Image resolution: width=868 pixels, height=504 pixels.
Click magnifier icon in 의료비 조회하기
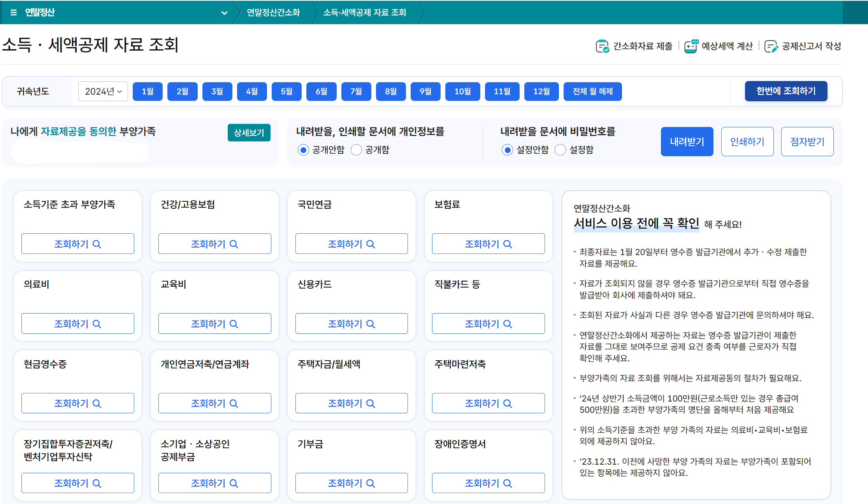pos(97,324)
